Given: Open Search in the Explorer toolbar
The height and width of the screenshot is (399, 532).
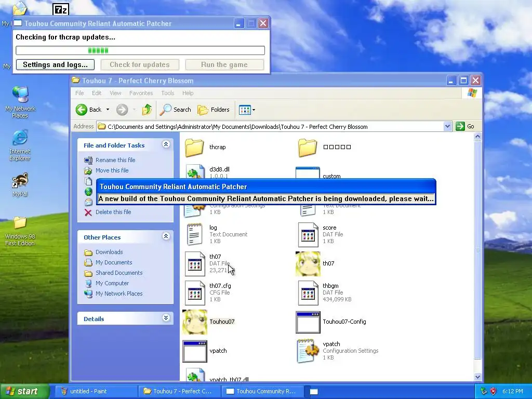Looking at the screenshot, I should coord(175,110).
